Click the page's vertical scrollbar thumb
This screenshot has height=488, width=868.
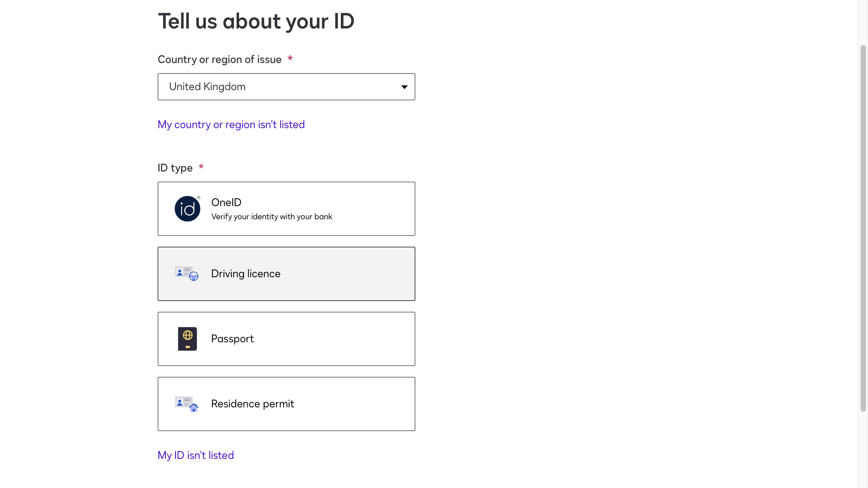(x=863, y=228)
